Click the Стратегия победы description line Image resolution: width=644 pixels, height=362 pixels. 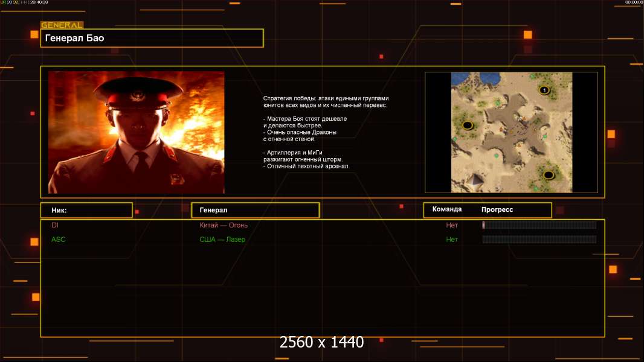click(x=326, y=98)
